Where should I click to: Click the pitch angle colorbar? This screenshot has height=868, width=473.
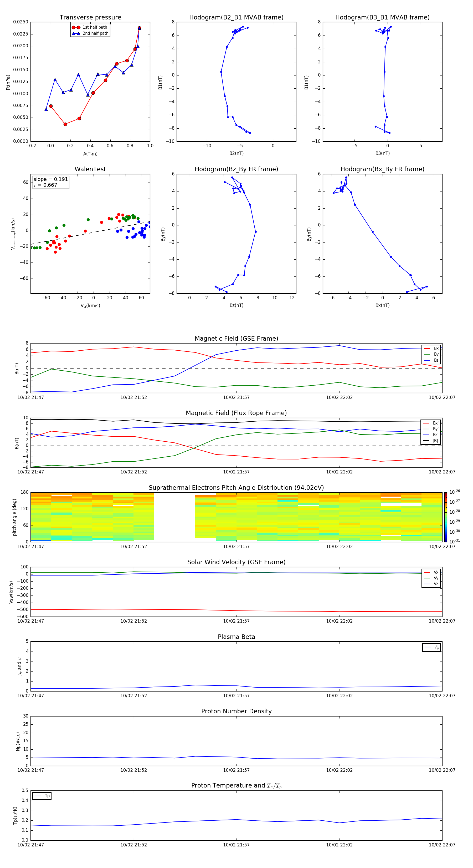point(446,517)
